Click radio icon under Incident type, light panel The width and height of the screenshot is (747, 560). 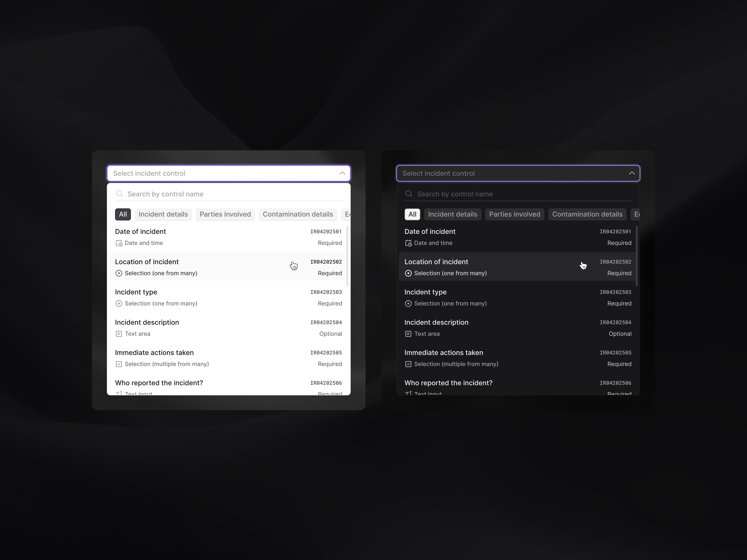click(x=119, y=303)
